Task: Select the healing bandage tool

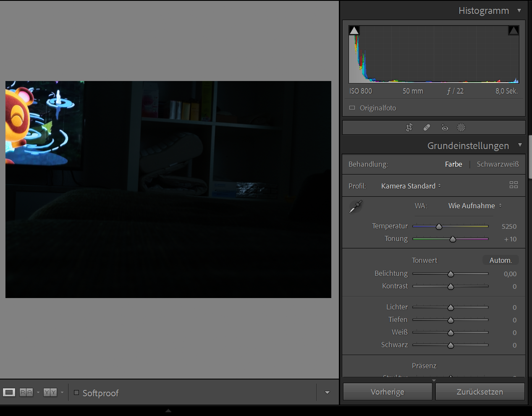Action: tap(427, 128)
